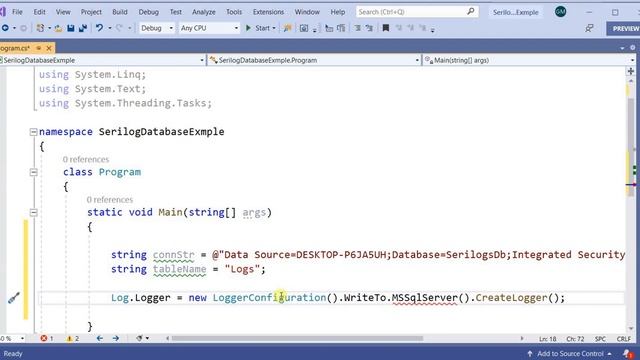This screenshot has height=360, width=640.
Task: Click the 0 references link above class Program
Action: 86,159
